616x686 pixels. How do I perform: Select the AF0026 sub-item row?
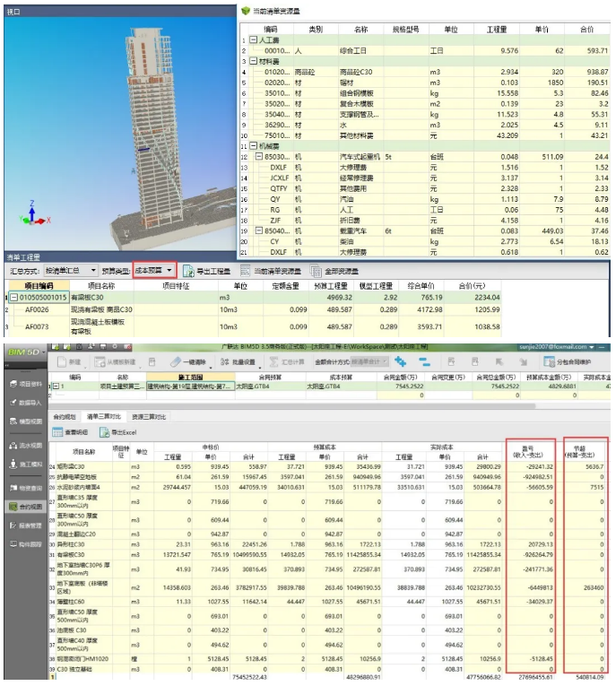tap(255, 309)
